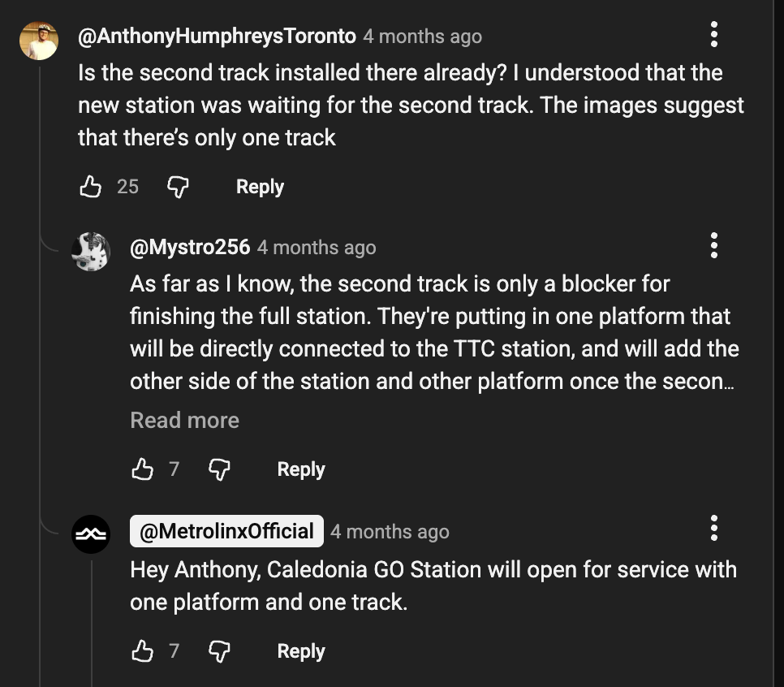Open the @Mystro256 channel link
This screenshot has height=687, width=784.
click(x=190, y=248)
